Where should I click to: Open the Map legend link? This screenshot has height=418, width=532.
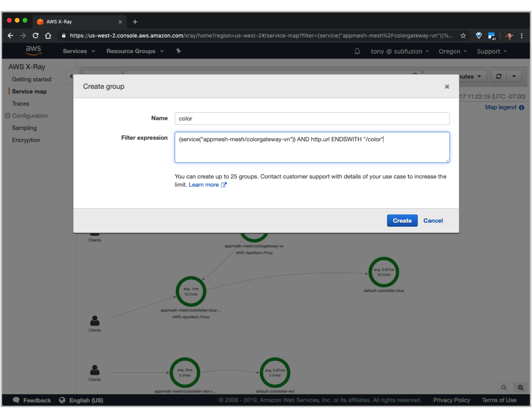(x=500, y=107)
